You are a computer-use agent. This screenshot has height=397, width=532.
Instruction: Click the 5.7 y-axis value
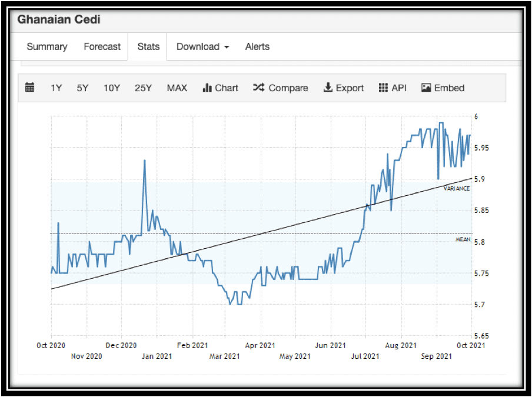(x=478, y=305)
